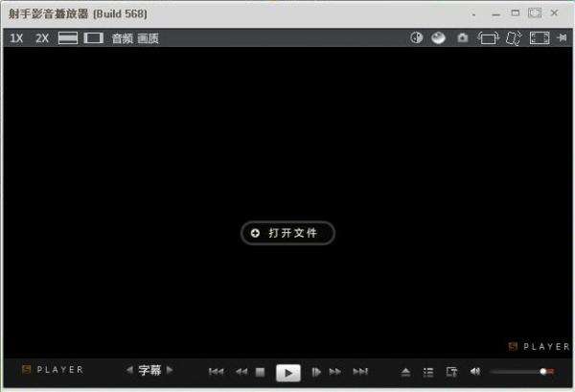Select previous subtitle with left arrow

(129, 370)
